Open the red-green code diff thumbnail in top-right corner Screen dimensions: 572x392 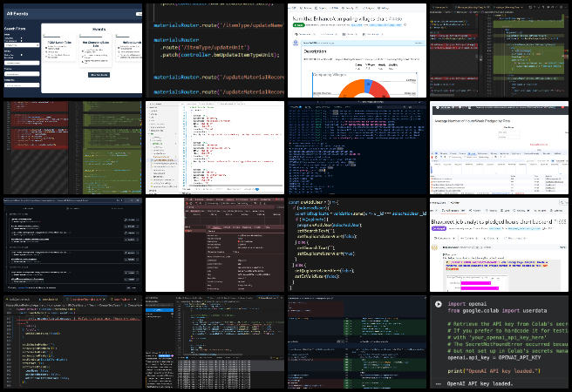point(499,51)
